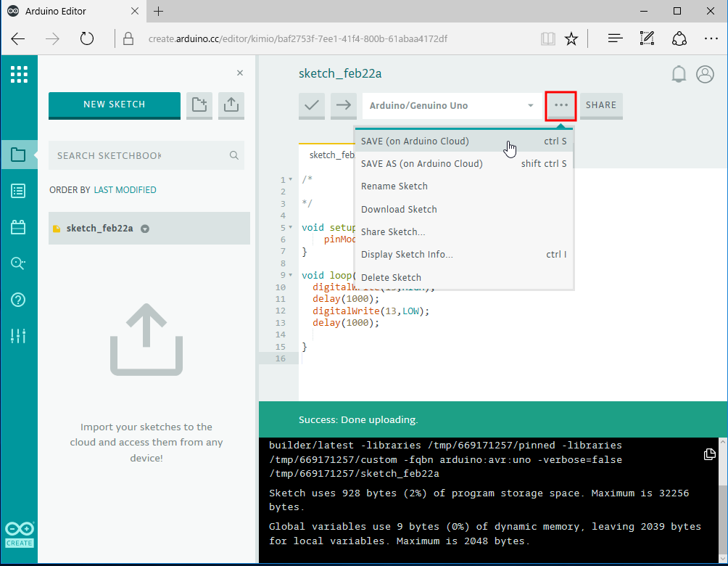The width and height of the screenshot is (728, 566).
Task: Open a new browser tab
Action: 158,11
